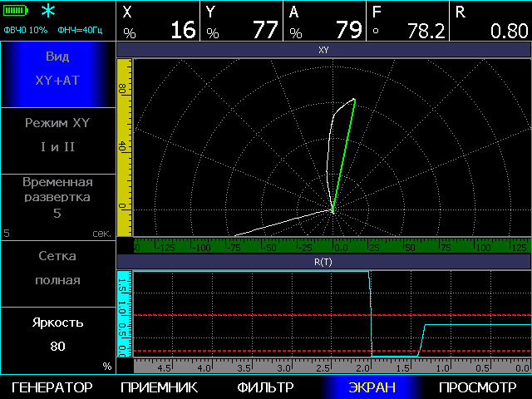The height and width of the screenshot is (399, 532).
Task: Click the green battery status icon
Action: tap(17, 11)
